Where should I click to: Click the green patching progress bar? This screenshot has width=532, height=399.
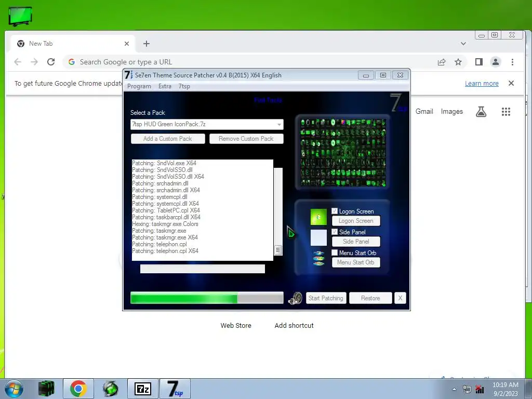pos(207,298)
